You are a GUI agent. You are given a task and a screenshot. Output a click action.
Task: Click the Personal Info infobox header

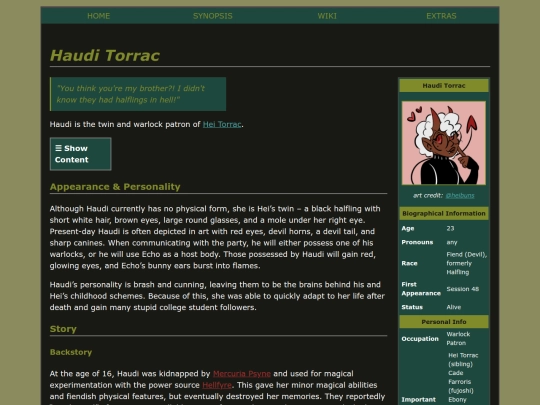[444, 322]
